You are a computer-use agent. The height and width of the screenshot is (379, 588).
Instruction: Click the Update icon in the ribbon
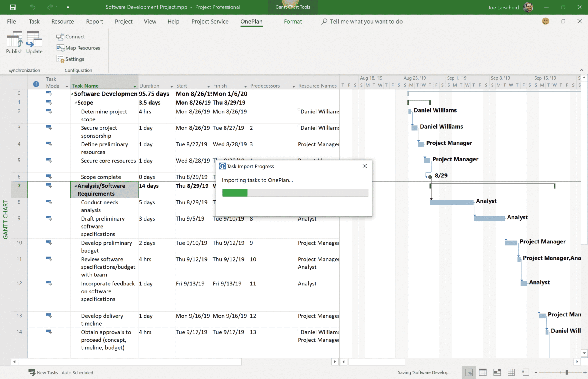(34, 42)
